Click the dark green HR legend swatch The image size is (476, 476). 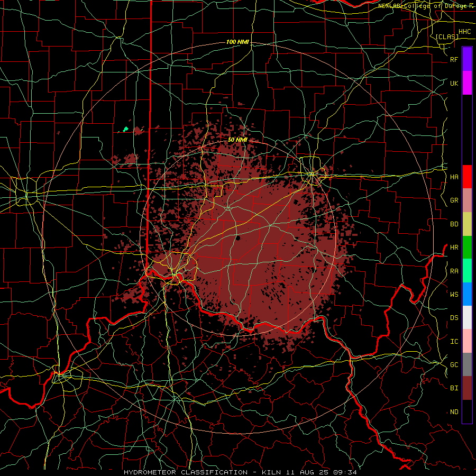(x=467, y=248)
